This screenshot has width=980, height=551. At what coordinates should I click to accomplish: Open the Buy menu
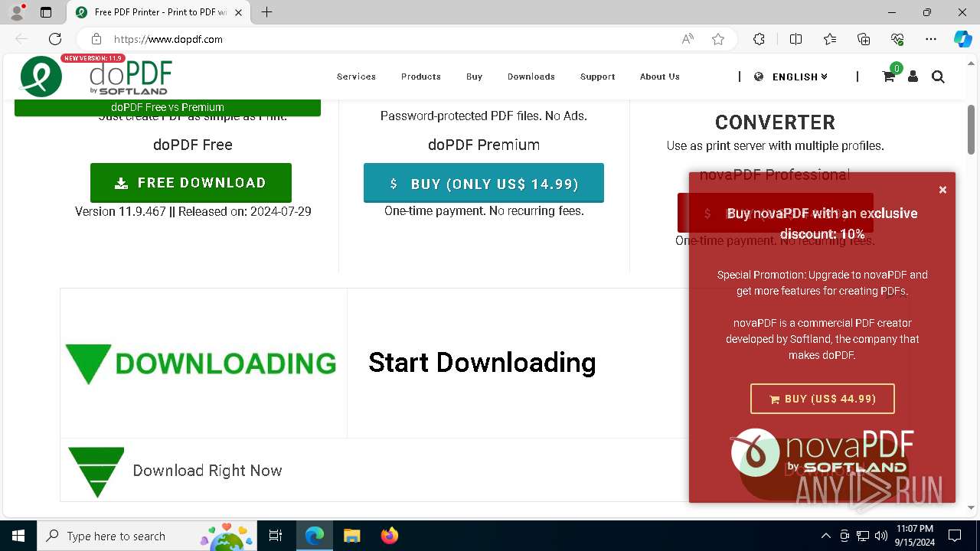(474, 77)
